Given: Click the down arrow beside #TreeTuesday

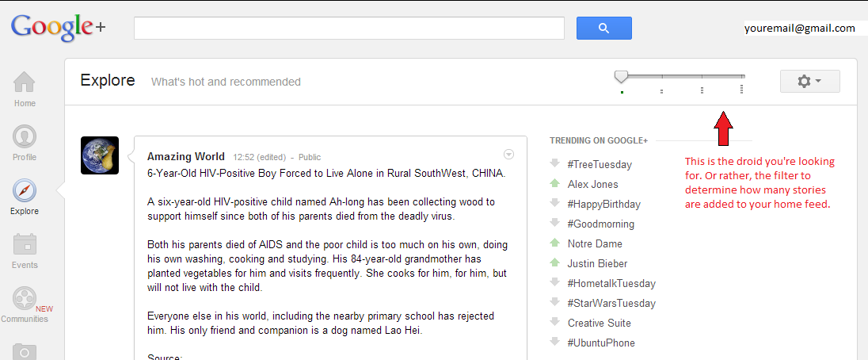Looking at the screenshot, I should [x=554, y=164].
